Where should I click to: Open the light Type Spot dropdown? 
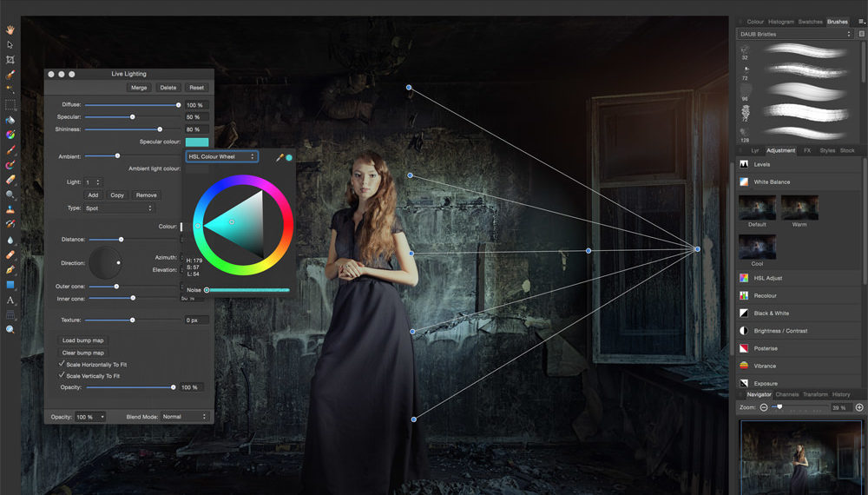point(119,208)
